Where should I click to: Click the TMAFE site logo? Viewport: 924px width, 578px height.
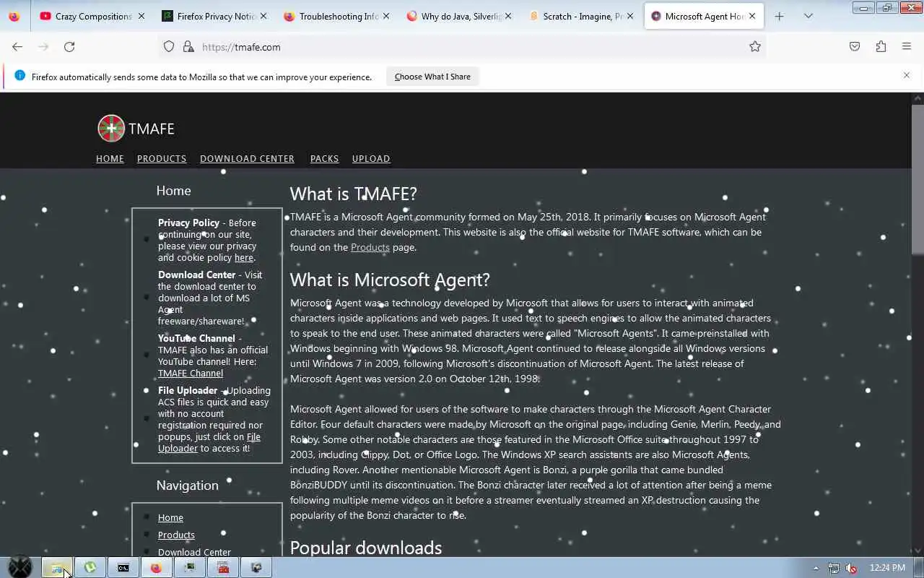[111, 129]
